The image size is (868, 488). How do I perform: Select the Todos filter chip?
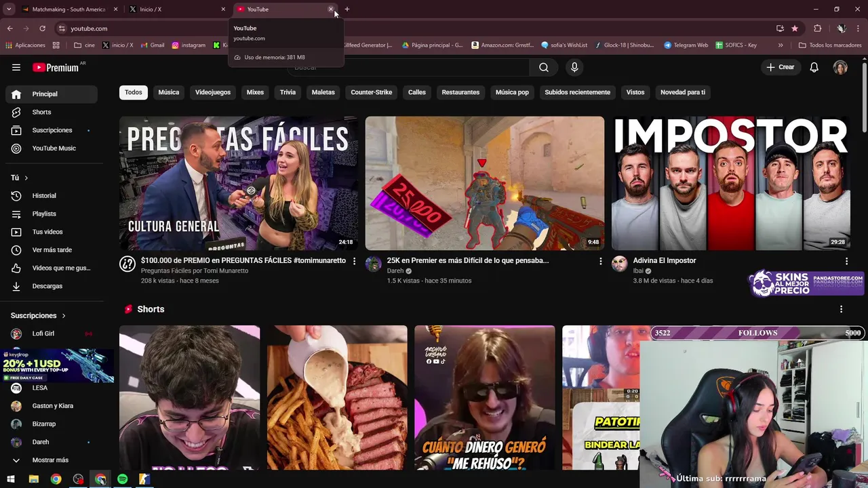[134, 92]
